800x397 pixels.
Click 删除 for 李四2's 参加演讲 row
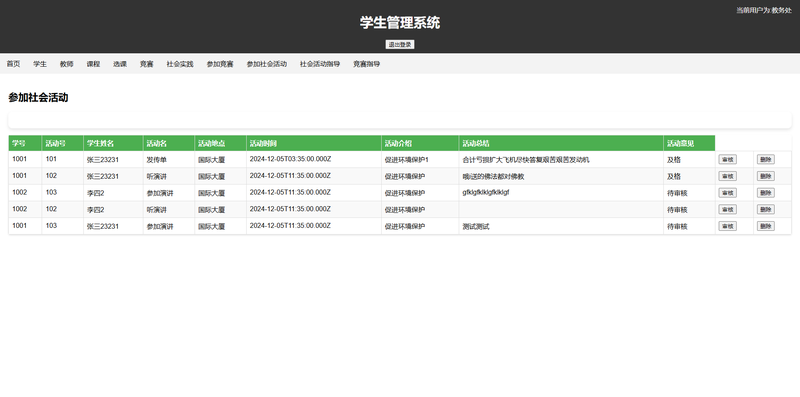coord(765,193)
